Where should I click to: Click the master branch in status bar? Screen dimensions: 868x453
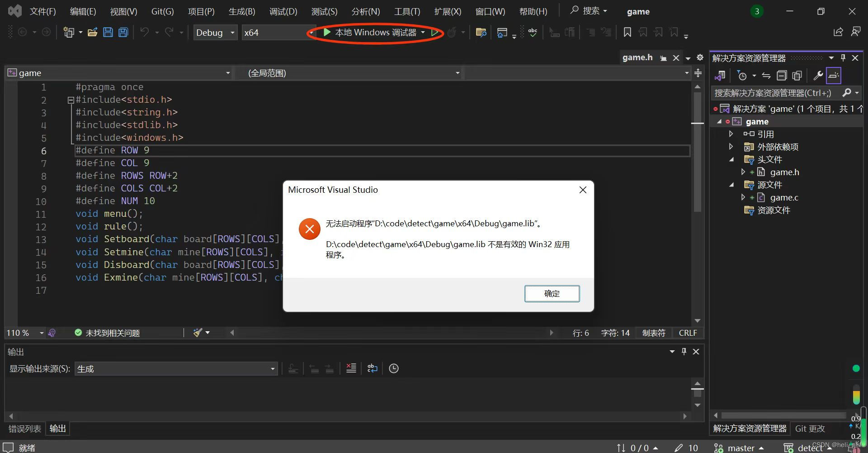[739, 448]
